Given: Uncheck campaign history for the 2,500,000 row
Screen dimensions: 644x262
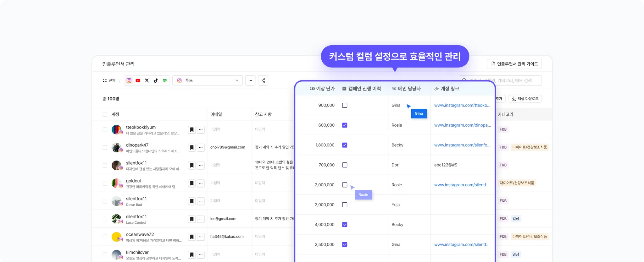Looking at the screenshot, I should click(x=345, y=244).
